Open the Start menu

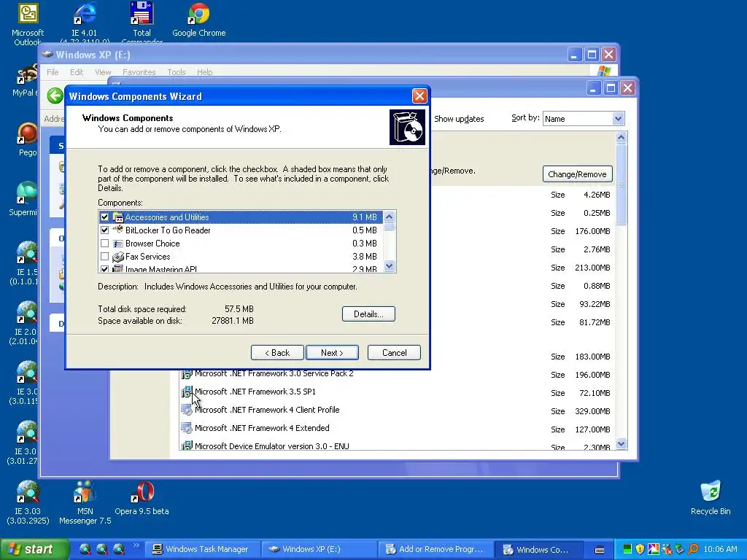34,549
